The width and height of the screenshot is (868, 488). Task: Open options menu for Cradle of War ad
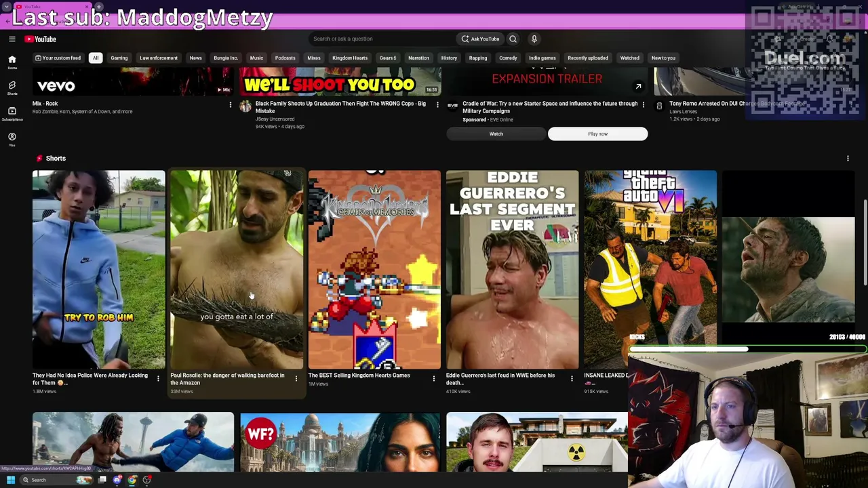point(644,105)
